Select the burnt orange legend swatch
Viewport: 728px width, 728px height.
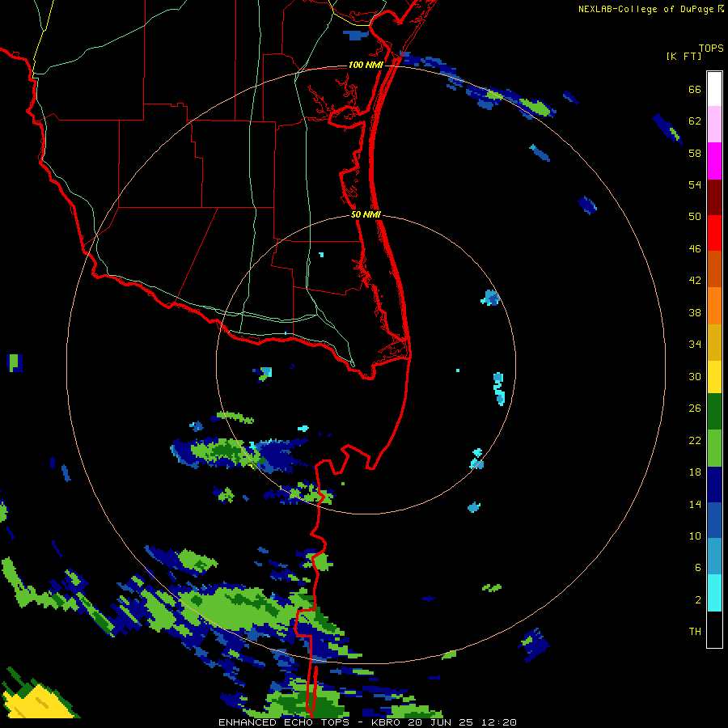point(714,269)
